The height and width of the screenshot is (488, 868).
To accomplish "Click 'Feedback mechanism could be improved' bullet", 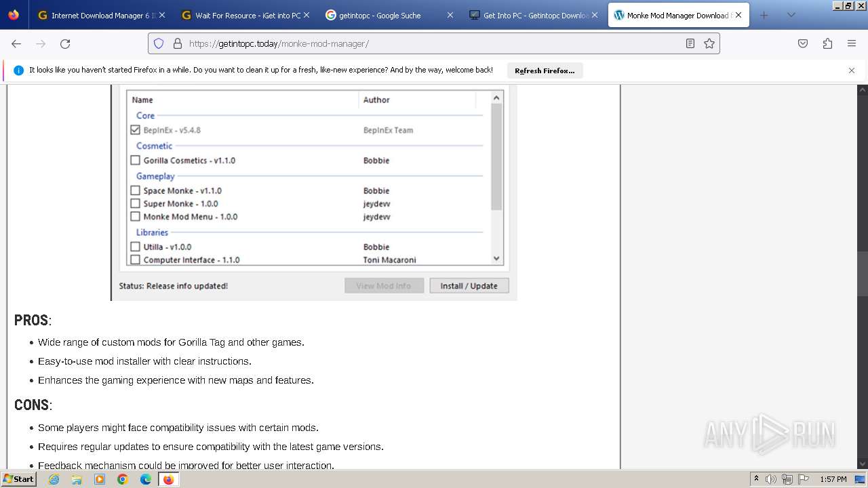I will 186,465.
